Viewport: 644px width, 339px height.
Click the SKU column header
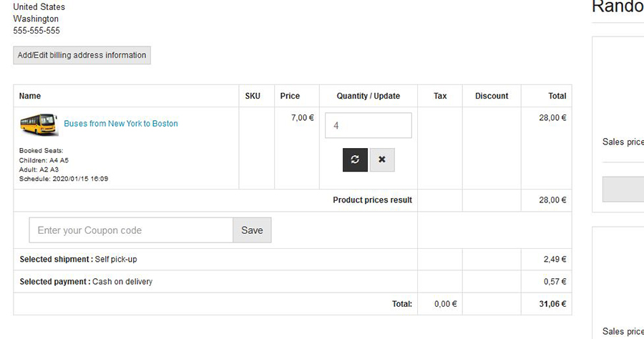(x=253, y=96)
